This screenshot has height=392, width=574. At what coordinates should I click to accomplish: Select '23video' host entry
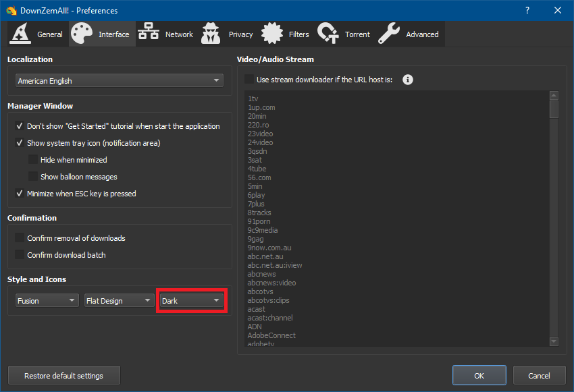260,134
